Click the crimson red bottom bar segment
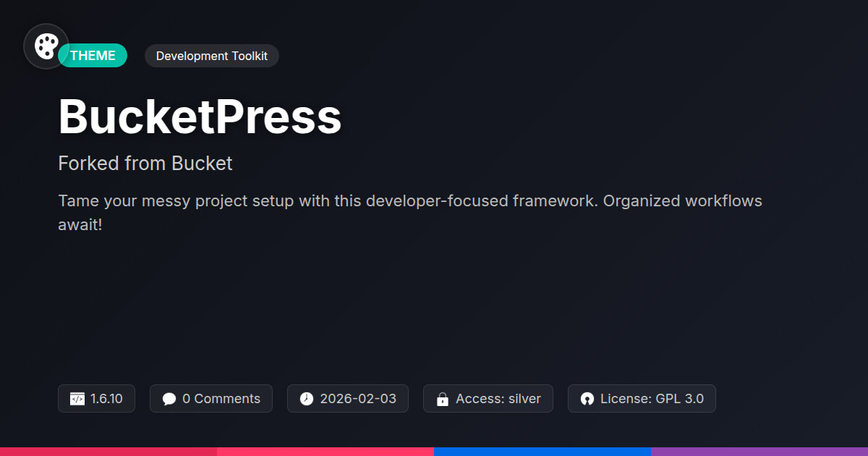The image size is (868, 456). click(x=109, y=451)
